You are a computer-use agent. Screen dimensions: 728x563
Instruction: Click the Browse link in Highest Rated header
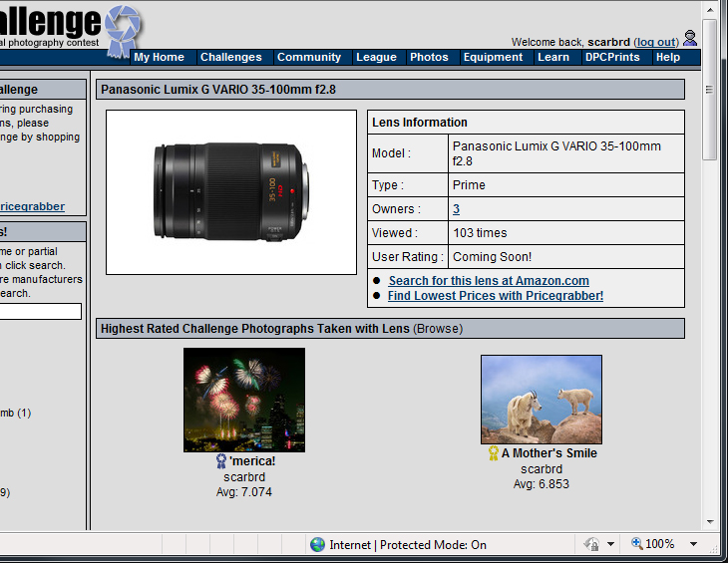click(x=438, y=329)
